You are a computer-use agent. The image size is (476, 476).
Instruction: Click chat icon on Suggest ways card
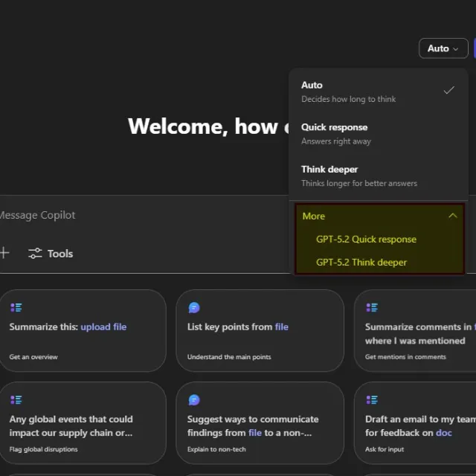coord(194,400)
